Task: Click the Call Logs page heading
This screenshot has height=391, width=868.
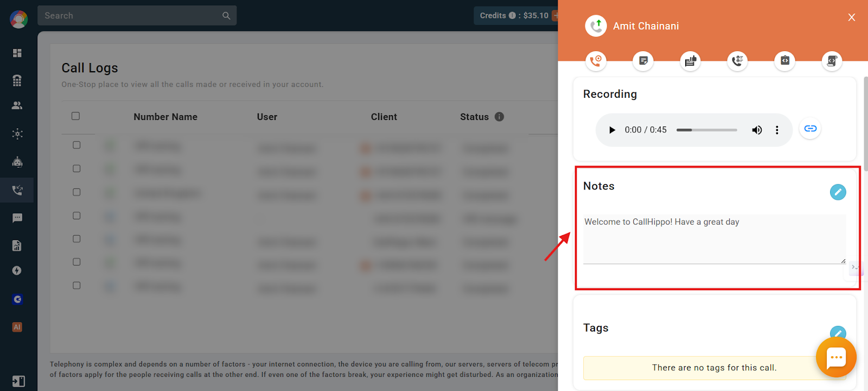Action: [90, 68]
